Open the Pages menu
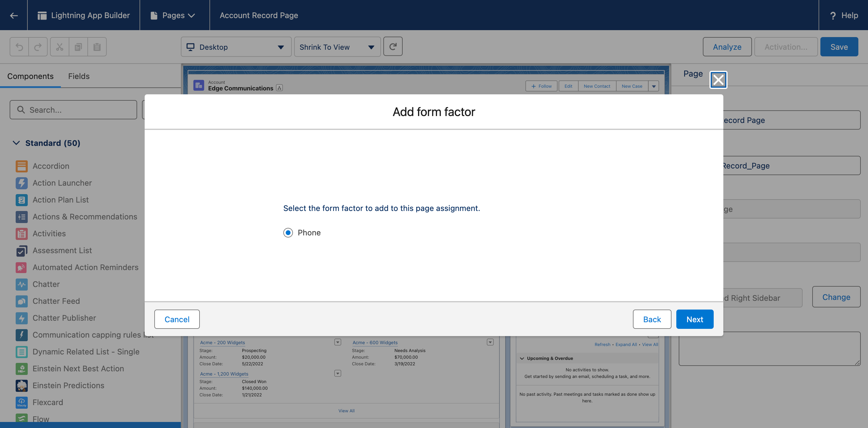 tap(174, 15)
